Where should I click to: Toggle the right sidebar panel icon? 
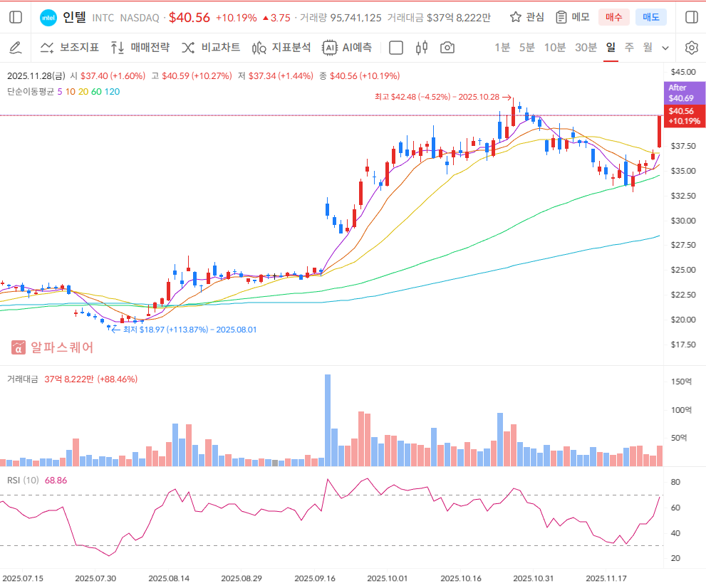[690, 17]
